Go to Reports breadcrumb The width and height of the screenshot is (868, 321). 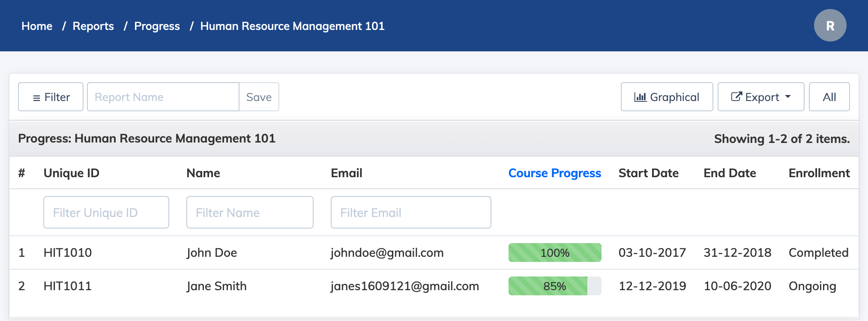93,26
